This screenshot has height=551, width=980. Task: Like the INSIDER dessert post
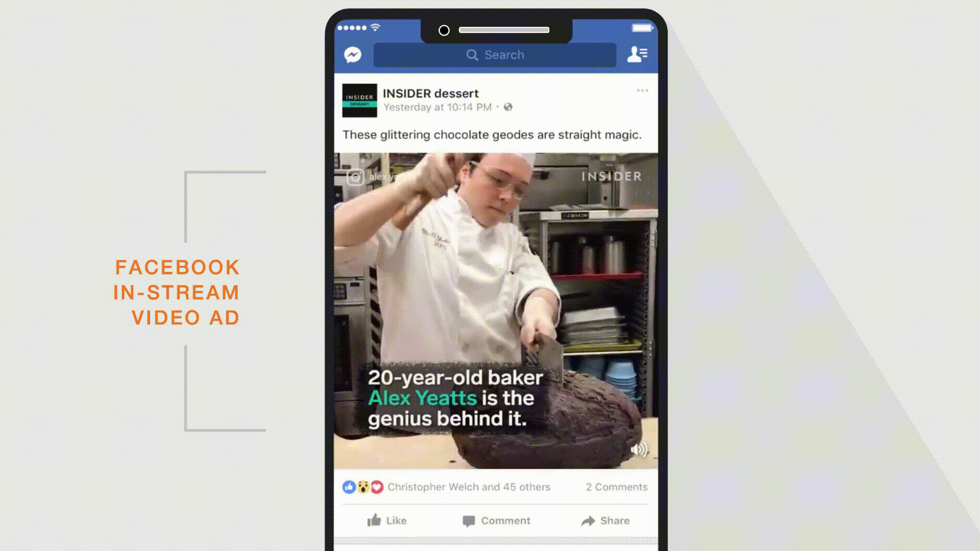click(x=387, y=520)
